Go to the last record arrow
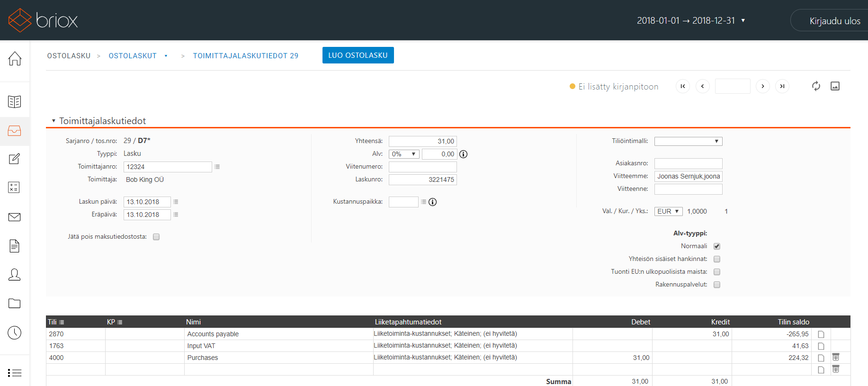 (782, 86)
